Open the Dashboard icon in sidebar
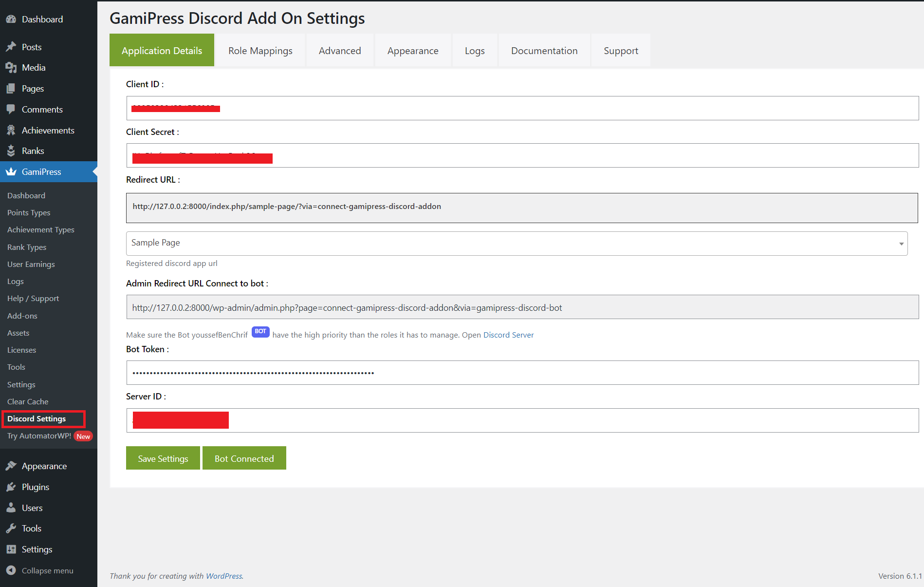 point(12,19)
